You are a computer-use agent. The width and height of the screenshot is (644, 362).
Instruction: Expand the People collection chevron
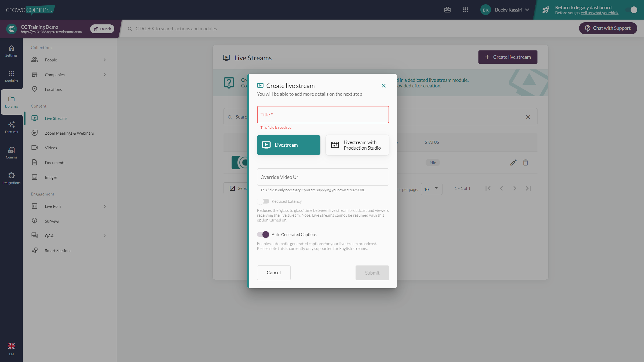click(105, 60)
